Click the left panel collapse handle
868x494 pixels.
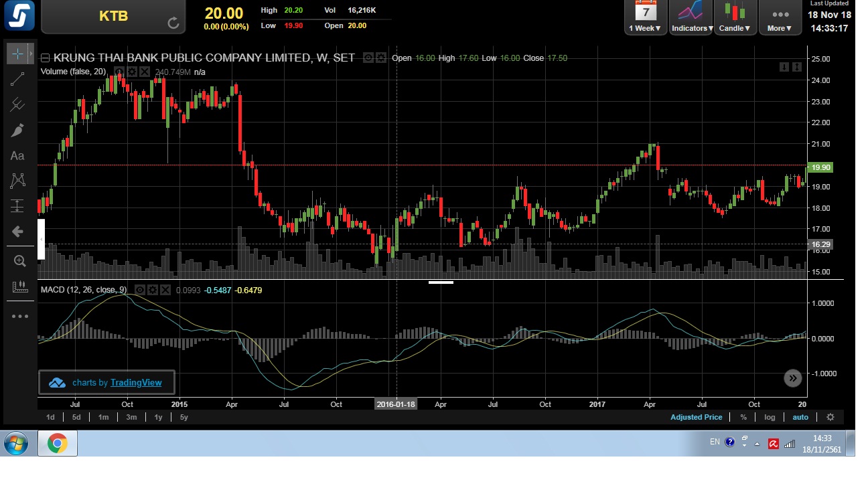[x=41, y=239]
